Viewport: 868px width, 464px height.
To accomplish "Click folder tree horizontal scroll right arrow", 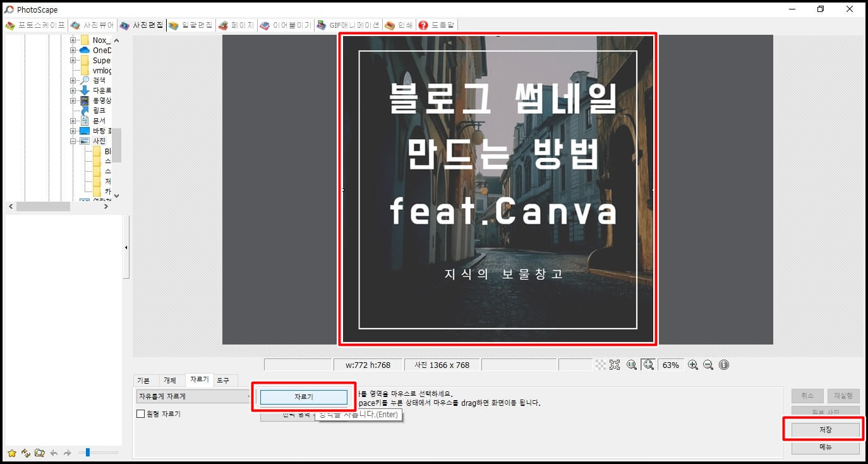I will point(106,207).
